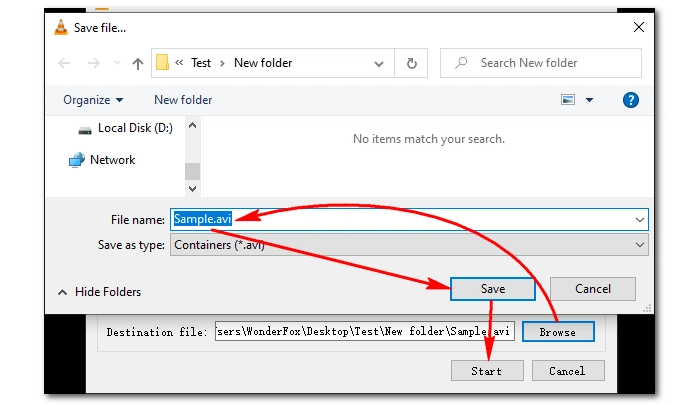Image resolution: width=700 pixels, height=405 pixels.
Task: Collapse the pane with Hide Folders
Action: click(99, 292)
